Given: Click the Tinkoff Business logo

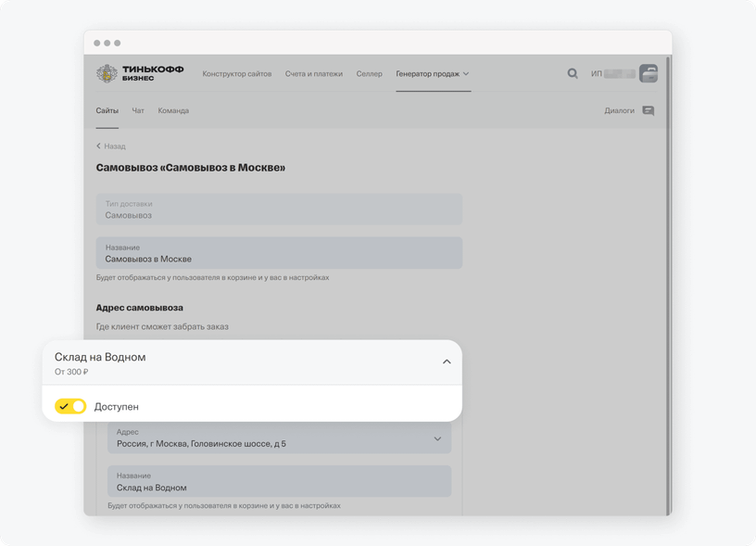Looking at the screenshot, I should point(140,73).
